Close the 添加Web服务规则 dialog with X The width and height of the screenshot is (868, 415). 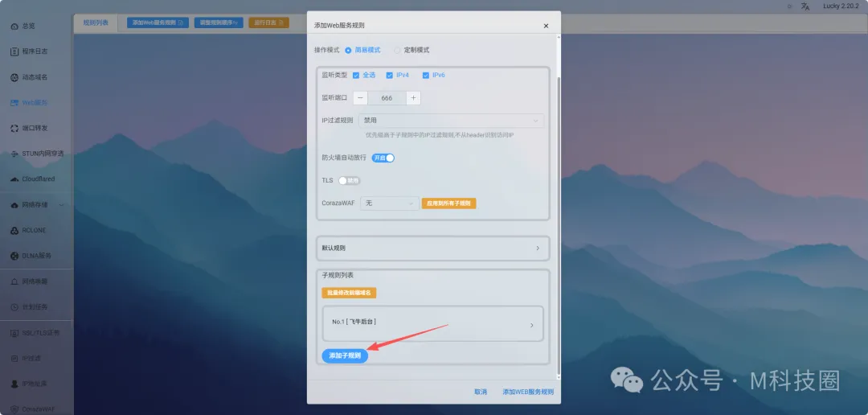tap(546, 26)
